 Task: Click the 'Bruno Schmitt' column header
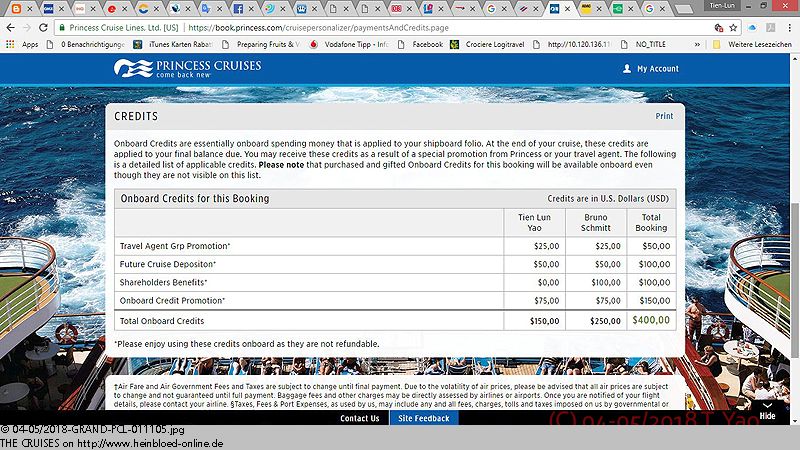click(595, 222)
